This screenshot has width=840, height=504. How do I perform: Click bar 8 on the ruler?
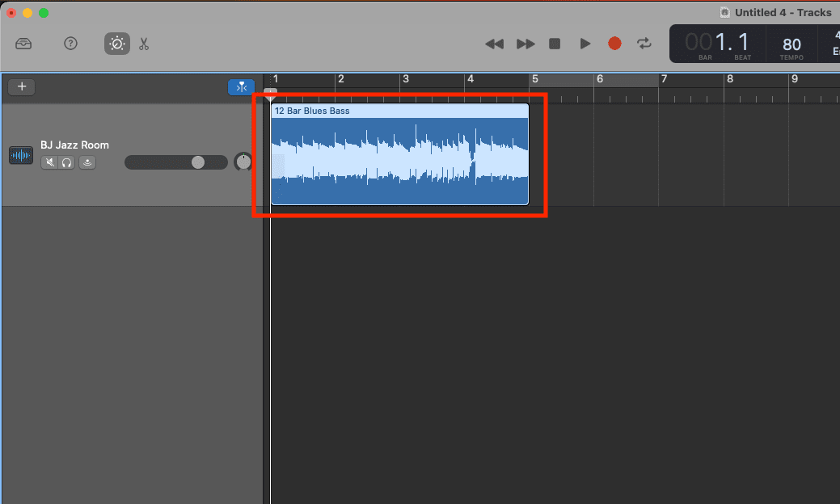(729, 79)
